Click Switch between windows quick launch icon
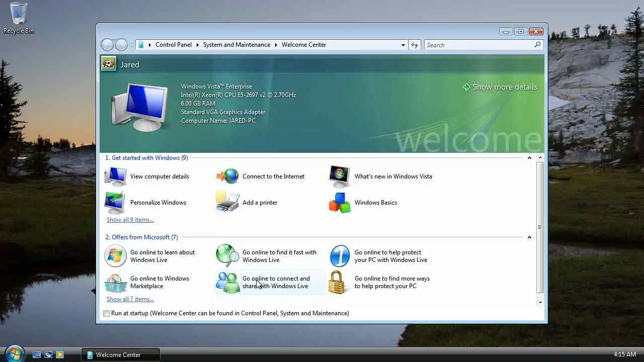644x362 pixels. [x=48, y=354]
